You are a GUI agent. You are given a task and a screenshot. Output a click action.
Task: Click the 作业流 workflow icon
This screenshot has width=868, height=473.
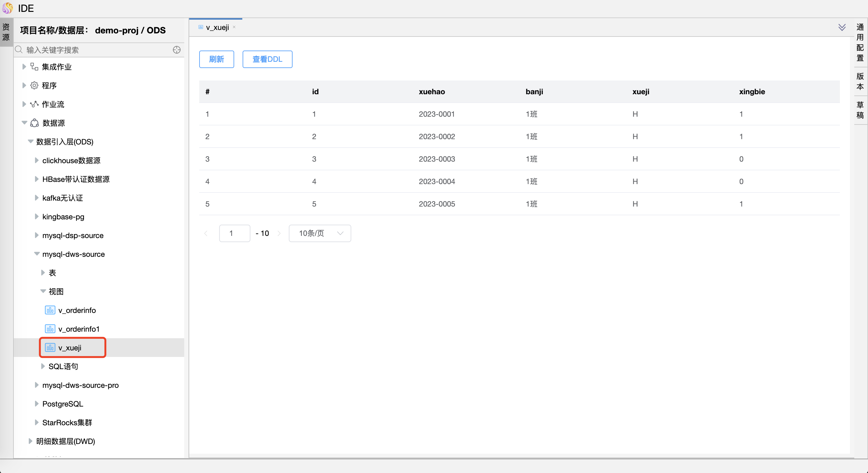34,104
